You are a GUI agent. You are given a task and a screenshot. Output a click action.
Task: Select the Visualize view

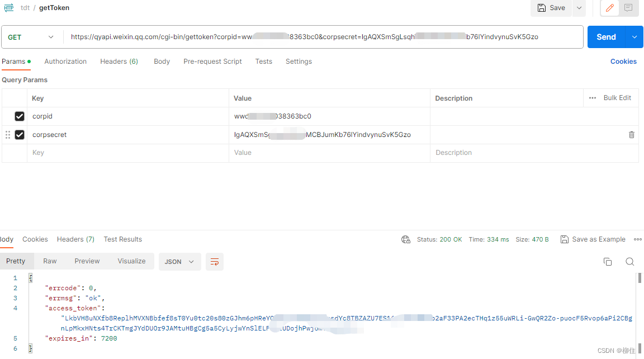point(131,261)
